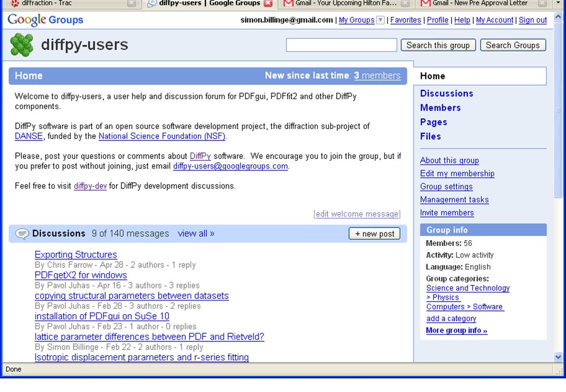566x392 pixels.
Task: Open Management tasks link
Action: point(454,200)
